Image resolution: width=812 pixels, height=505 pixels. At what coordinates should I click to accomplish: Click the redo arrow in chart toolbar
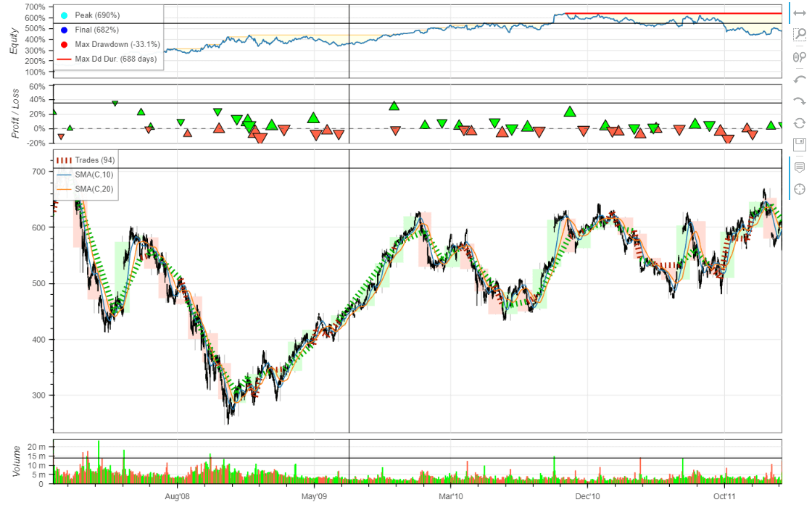coord(800,101)
